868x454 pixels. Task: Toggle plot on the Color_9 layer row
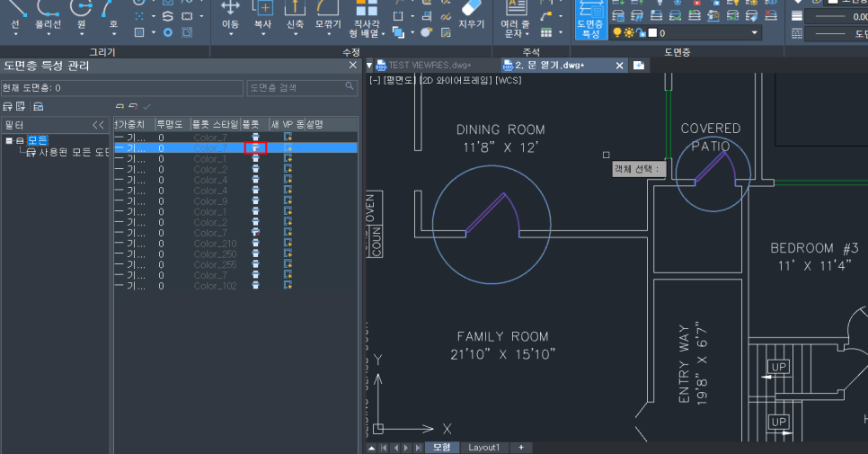tap(256, 201)
